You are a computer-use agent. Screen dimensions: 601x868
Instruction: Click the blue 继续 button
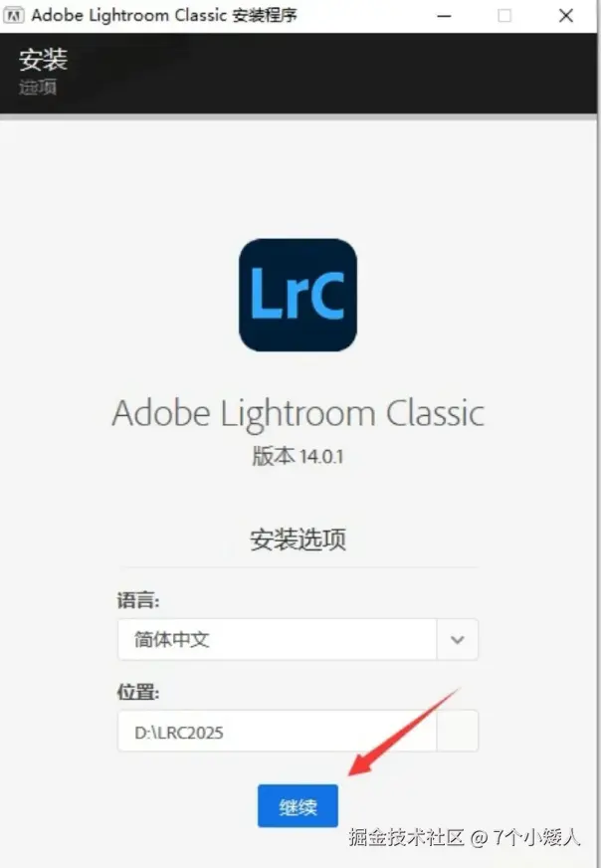pos(298,806)
